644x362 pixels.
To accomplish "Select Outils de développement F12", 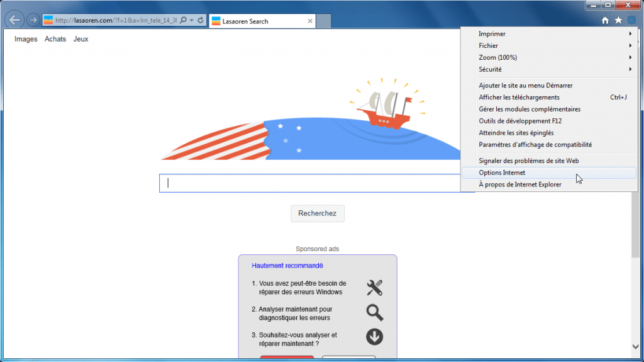I will pos(549,122).
